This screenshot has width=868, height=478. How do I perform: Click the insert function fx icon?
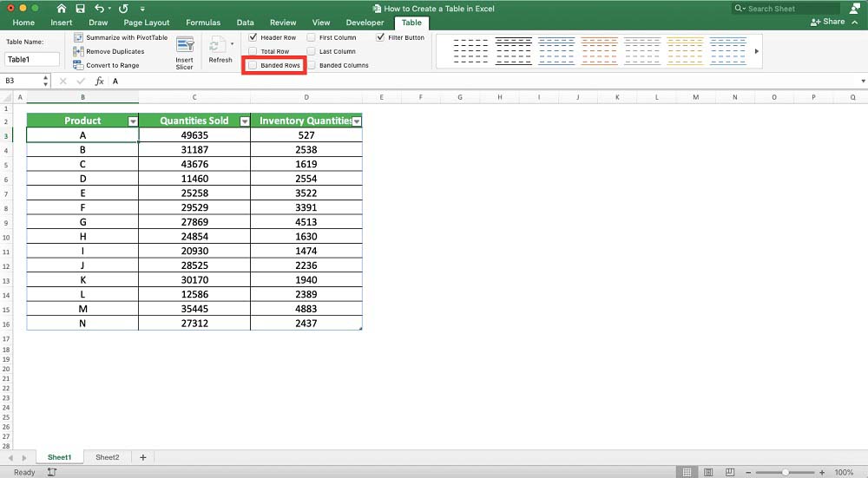tap(99, 81)
